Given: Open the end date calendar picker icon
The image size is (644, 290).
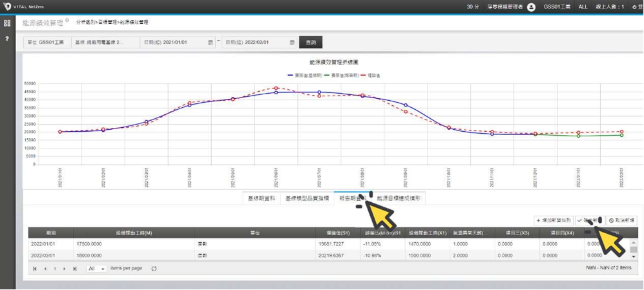Looking at the screenshot, I should pyautogui.click(x=292, y=43).
